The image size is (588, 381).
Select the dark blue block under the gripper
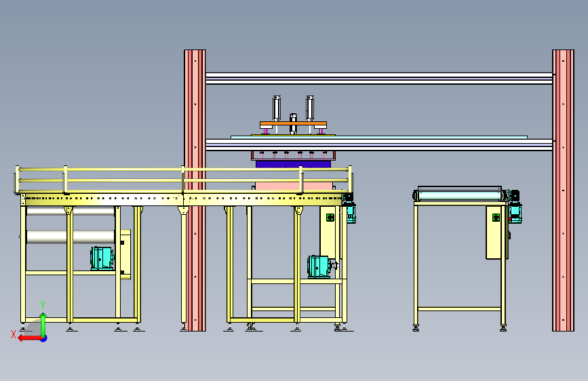click(x=293, y=164)
